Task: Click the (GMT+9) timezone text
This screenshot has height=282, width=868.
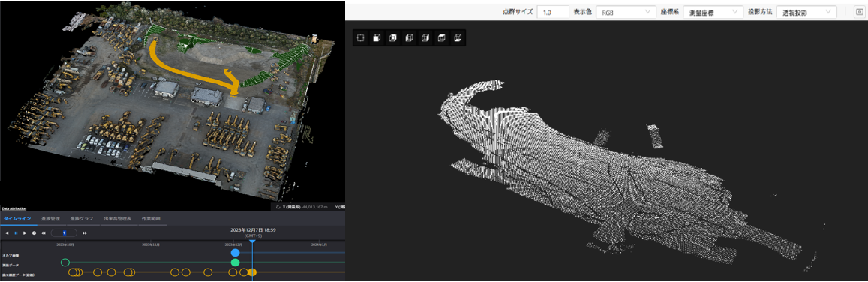Action: pyautogui.click(x=253, y=235)
